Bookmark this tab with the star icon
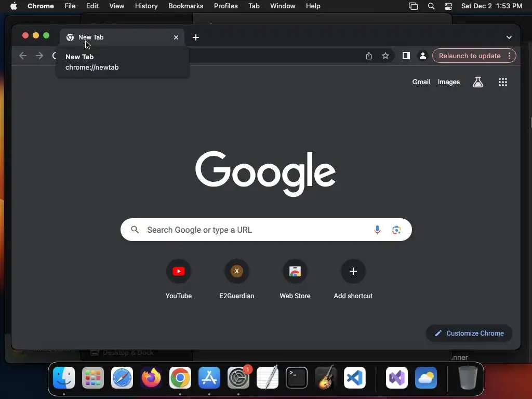 pos(385,56)
